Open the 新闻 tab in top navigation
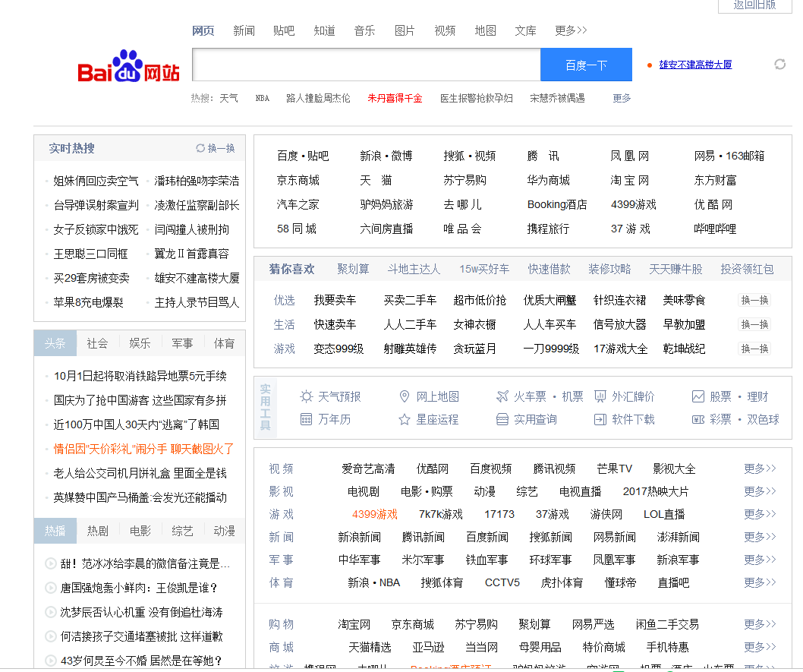The width and height of the screenshot is (803, 672). [x=244, y=30]
